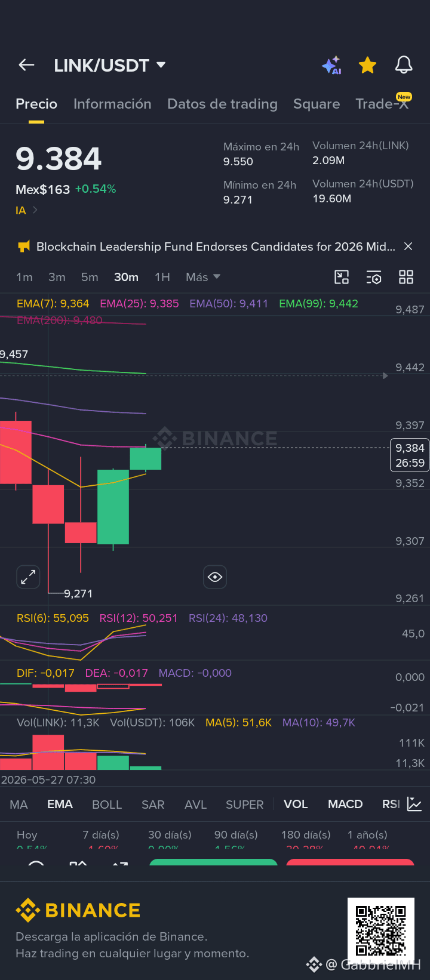430x980 pixels.
Task: Tap the DIF MACD value label
Action: pos(45,673)
